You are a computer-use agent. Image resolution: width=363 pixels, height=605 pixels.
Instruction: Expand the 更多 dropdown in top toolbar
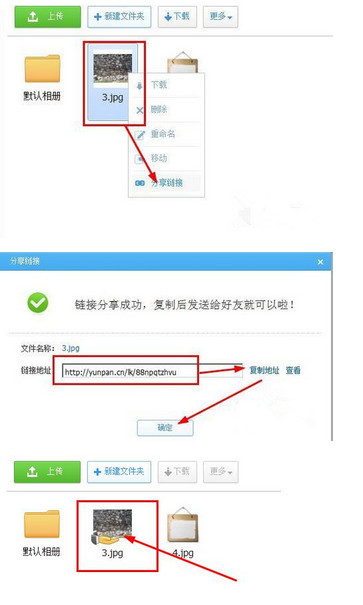220,17
